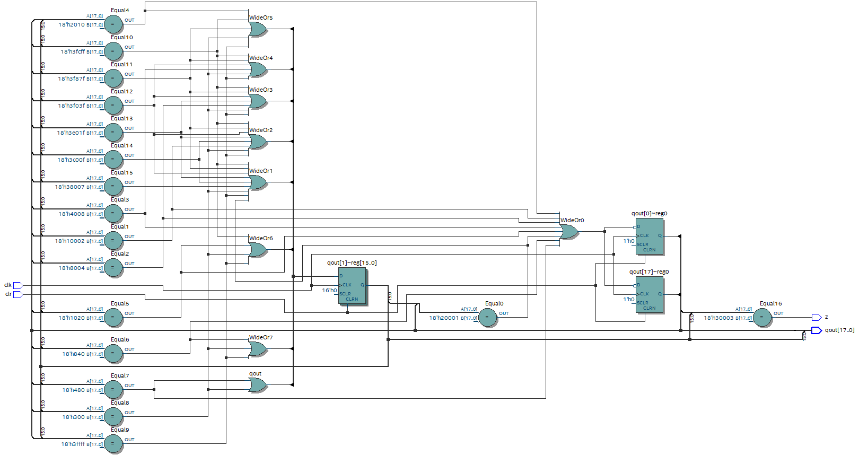Select the Equal14 comparator node
Image resolution: width=868 pixels, height=455 pixels.
coord(113,160)
